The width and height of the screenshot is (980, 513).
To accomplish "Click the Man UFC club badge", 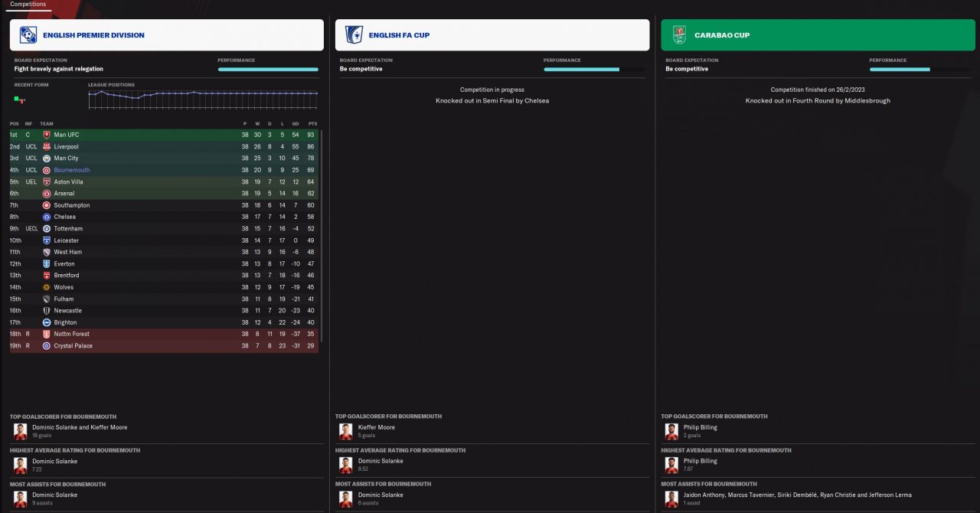I will point(47,135).
